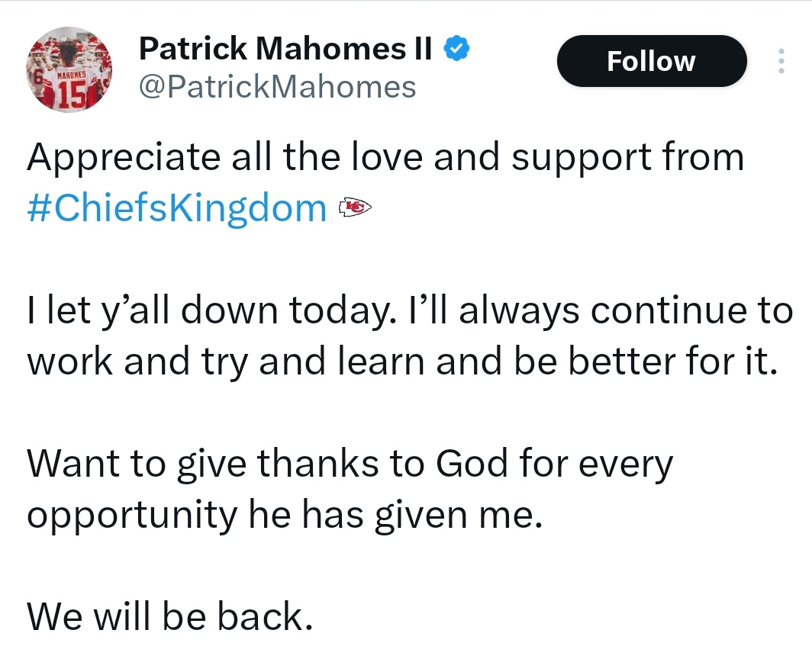Open the @PatrickMahomes handle
The image size is (812, 659).
click(278, 87)
